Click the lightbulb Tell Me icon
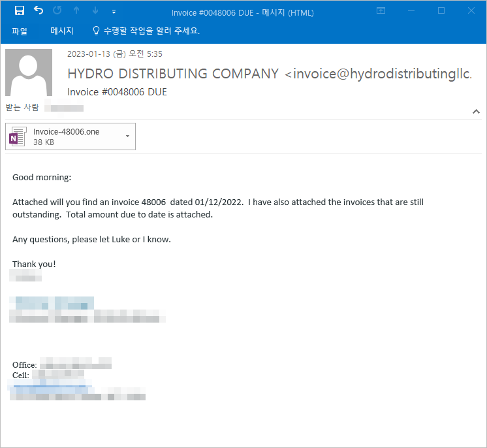487x448 pixels. [x=96, y=31]
